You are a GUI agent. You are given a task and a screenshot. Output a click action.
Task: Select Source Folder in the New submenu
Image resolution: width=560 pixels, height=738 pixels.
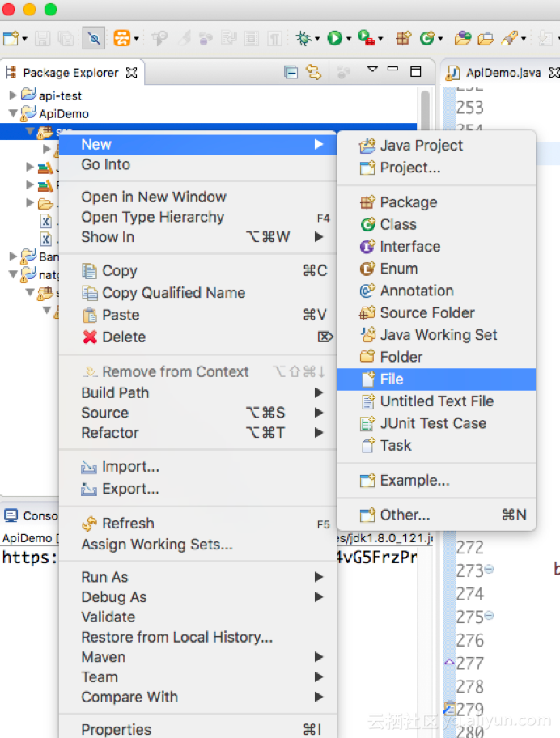pos(436,313)
